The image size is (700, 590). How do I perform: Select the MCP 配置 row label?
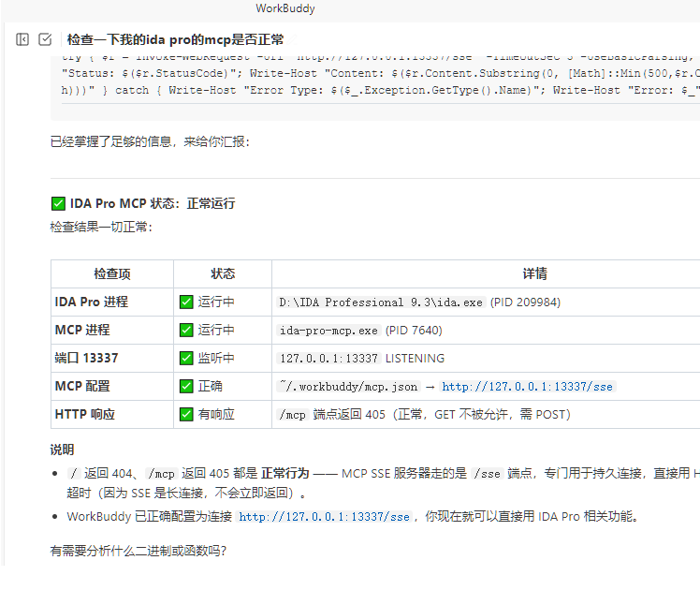tap(82, 387)
